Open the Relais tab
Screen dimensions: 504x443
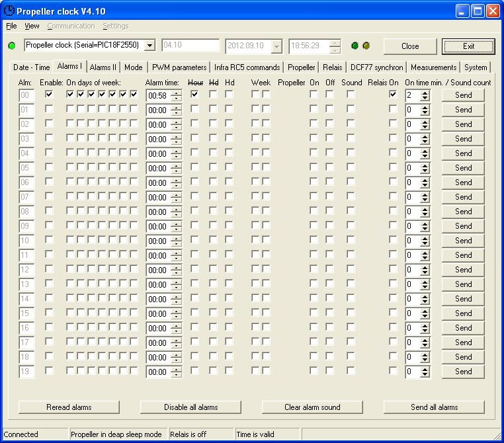[x=332, y=67]
